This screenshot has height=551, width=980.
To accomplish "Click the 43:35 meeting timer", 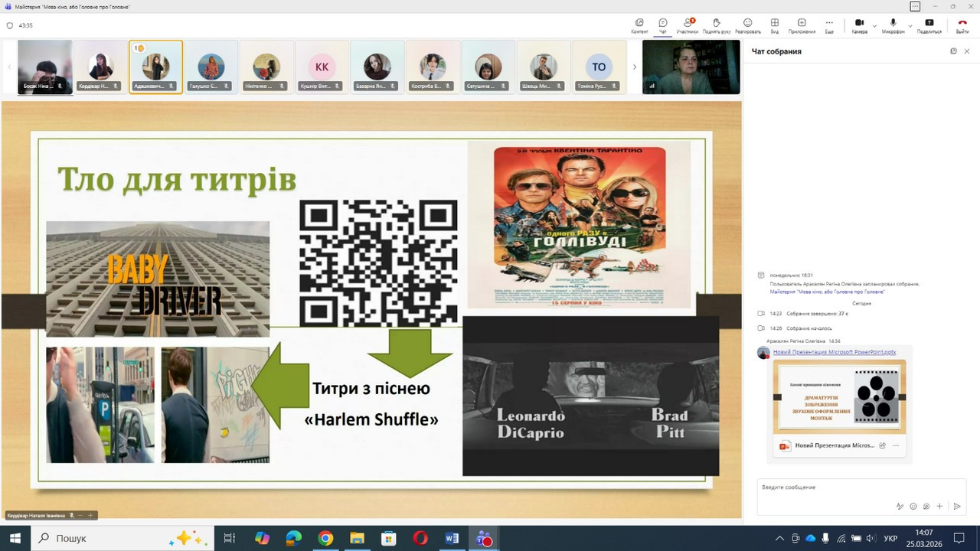I will point(26,25).
